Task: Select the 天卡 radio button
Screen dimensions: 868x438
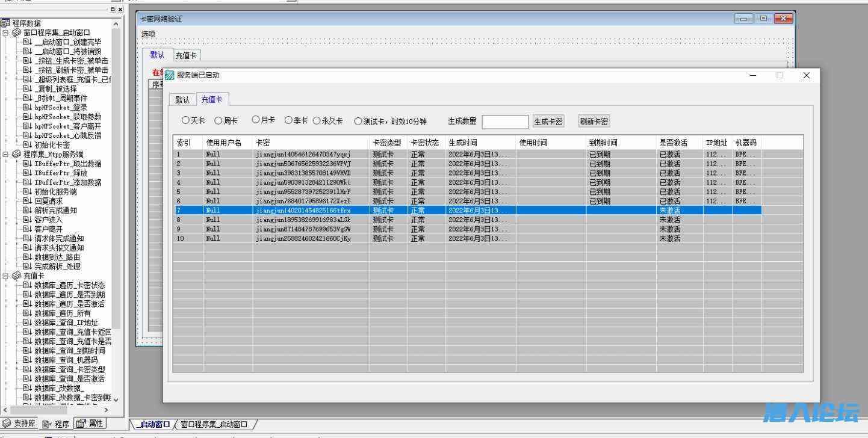Action: point(185,120)
